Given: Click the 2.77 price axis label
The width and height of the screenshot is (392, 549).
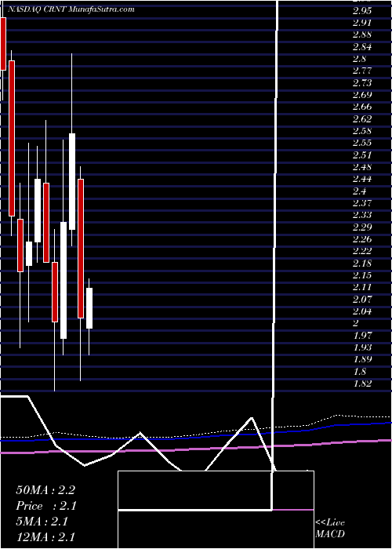Looking at the screenshot, I should coord(362,71).
